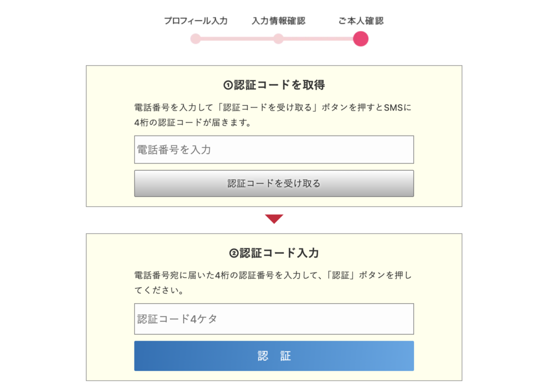Select the middle step dot for 入力情報確認
This screenshot has height=392, width=542.
(x=278, y=39)
